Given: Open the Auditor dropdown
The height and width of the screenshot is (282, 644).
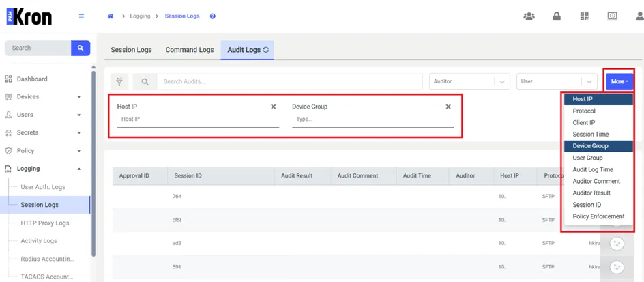Looking at the screenshot, I should pyautogui.click(x=469, y=81).
